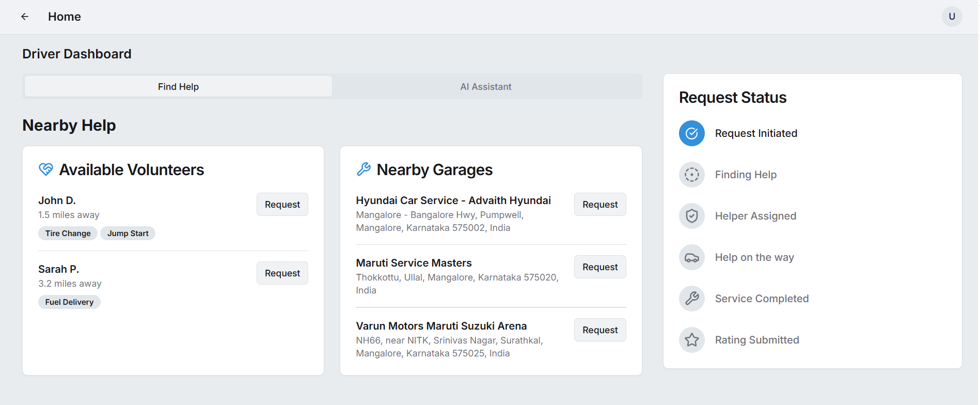Image resolution: width=980 pixels, height=405 pixels.
Task: Open the user avatar menu
Action: coord(952,17)
